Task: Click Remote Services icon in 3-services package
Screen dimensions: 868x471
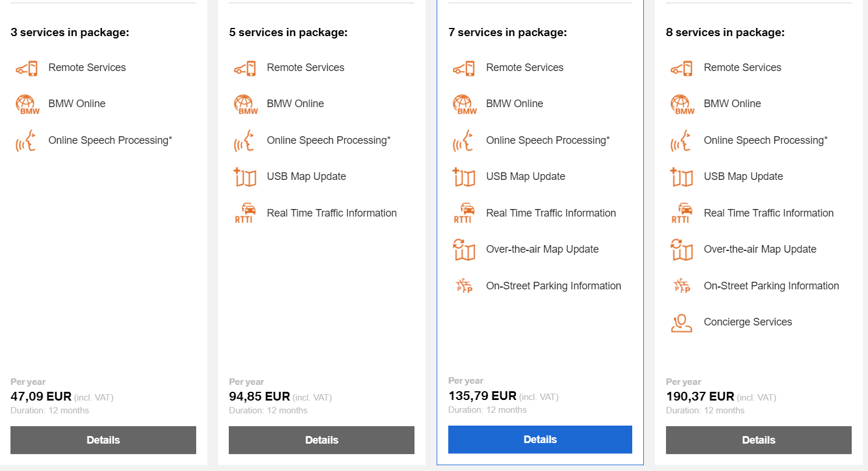Action: tap(26, 68)
